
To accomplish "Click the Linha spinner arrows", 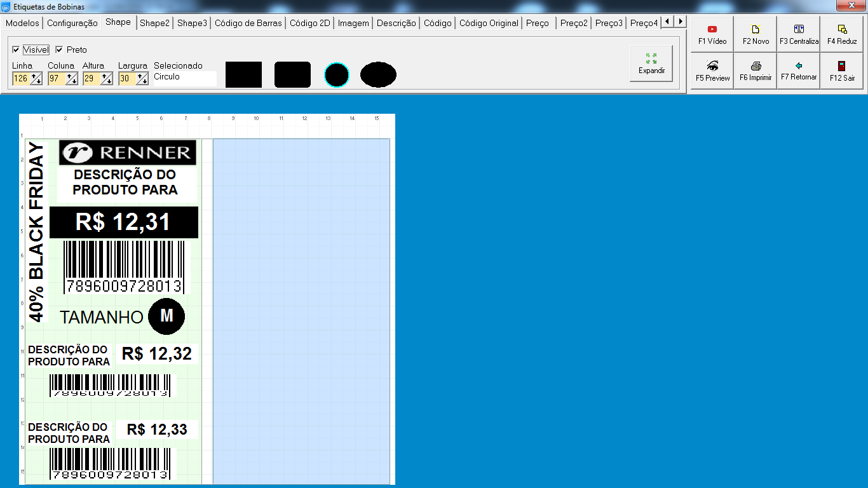I will [x=36, y=79].
